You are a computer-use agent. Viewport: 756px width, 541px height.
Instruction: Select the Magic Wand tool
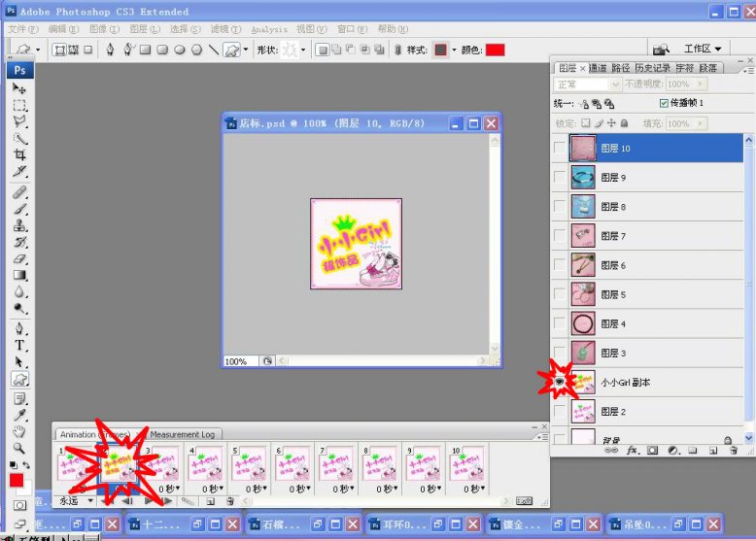(19, 139)
